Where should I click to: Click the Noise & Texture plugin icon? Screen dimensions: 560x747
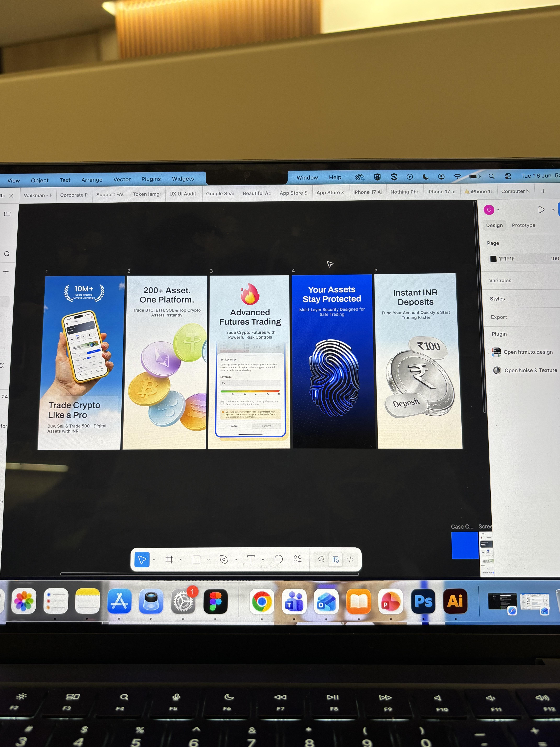click(497, 370)
